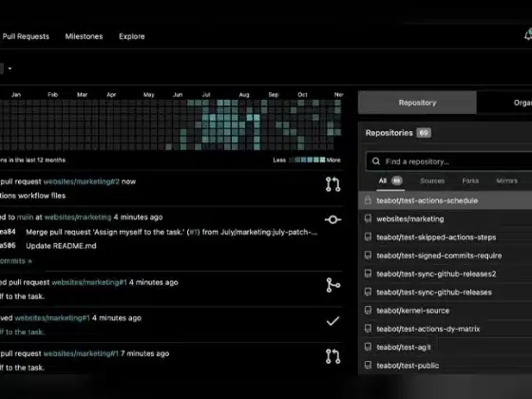This screenshot has height=399, width=532.
Task: Click the Update README.md commit message
Action: pyautogui.click(x=61, y=246)
